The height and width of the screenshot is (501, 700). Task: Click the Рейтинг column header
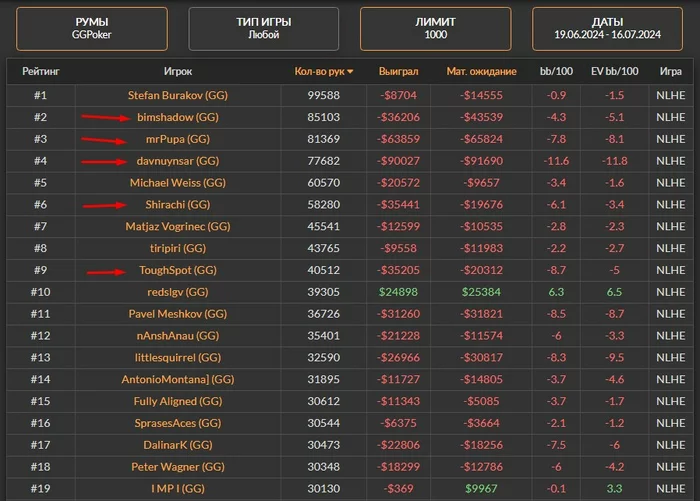40,72
